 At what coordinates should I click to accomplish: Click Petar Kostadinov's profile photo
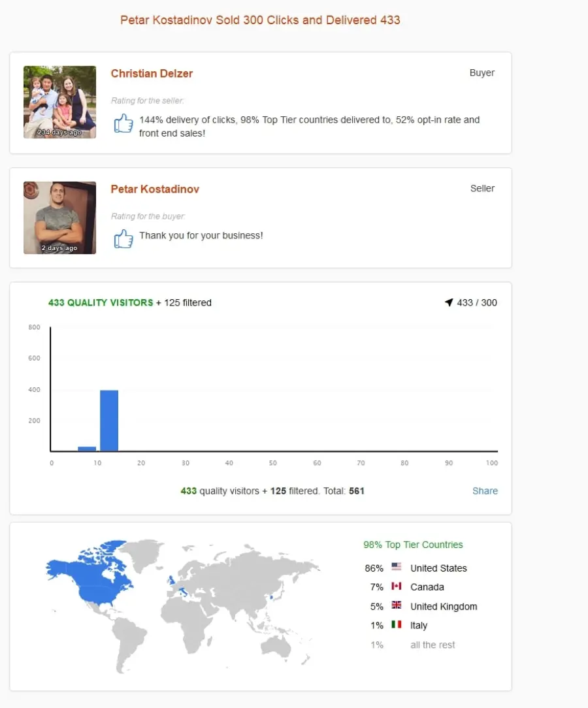click(59, 217)
